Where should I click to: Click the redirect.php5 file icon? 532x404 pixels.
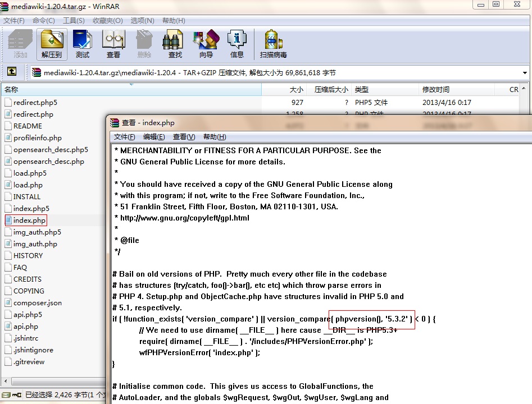click(8, 102)
